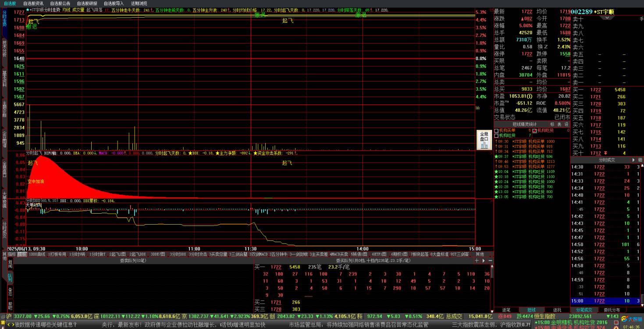Select the 其他 indicator tab
This screenshot has height=329, width=644.
[480, 254]
